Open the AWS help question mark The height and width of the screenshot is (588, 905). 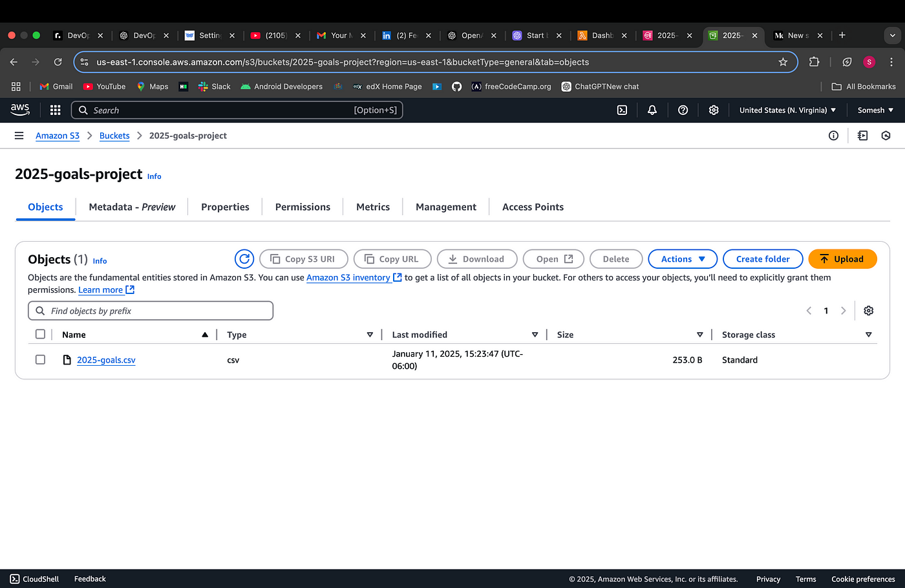(x=683, y=110)
